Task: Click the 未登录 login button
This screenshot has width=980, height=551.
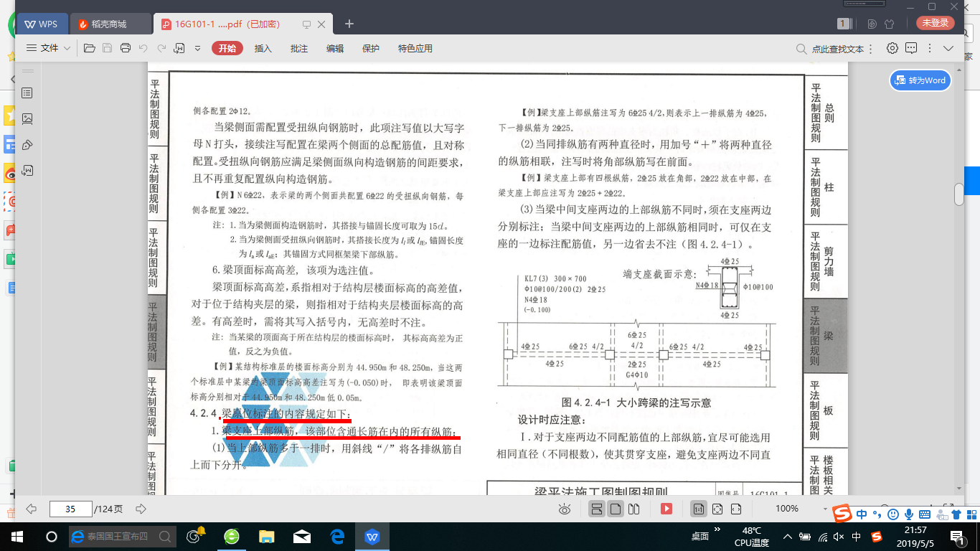Action: coord(935,23)
